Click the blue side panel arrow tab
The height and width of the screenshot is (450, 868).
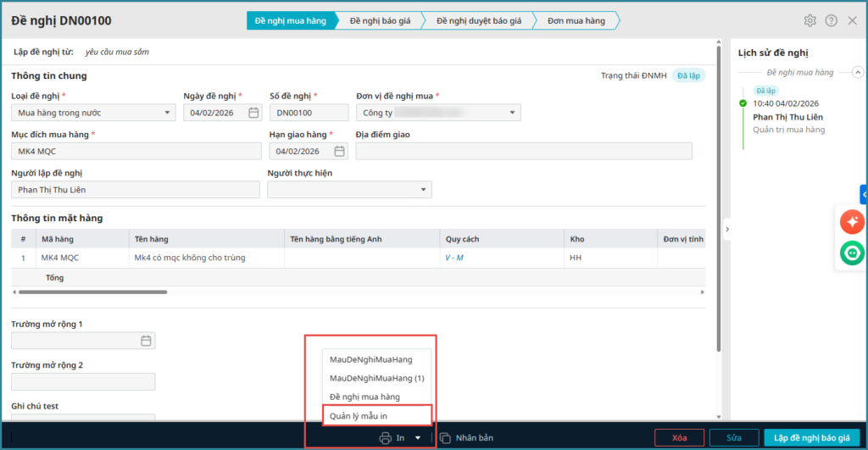tap(864, 194)
